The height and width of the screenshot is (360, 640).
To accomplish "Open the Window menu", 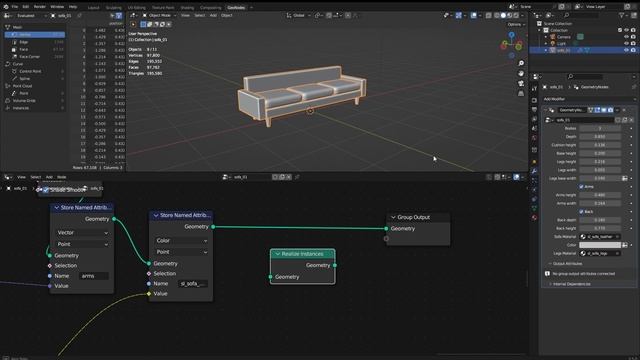I will click(57, 7).
